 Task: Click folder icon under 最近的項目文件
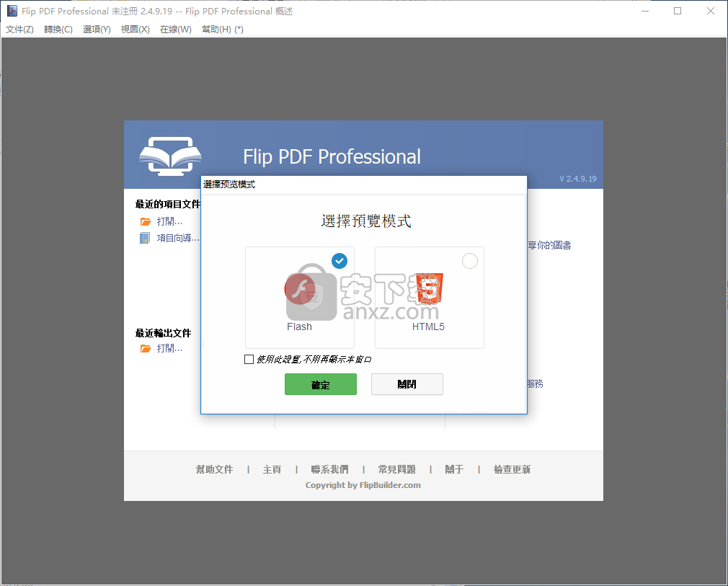(x=146, y=221)
